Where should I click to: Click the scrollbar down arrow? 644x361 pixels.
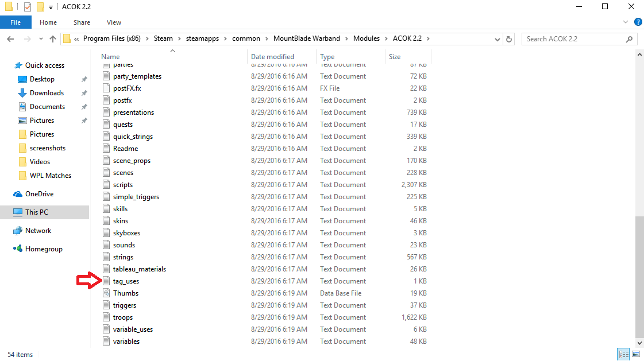[x=639, y=343]
